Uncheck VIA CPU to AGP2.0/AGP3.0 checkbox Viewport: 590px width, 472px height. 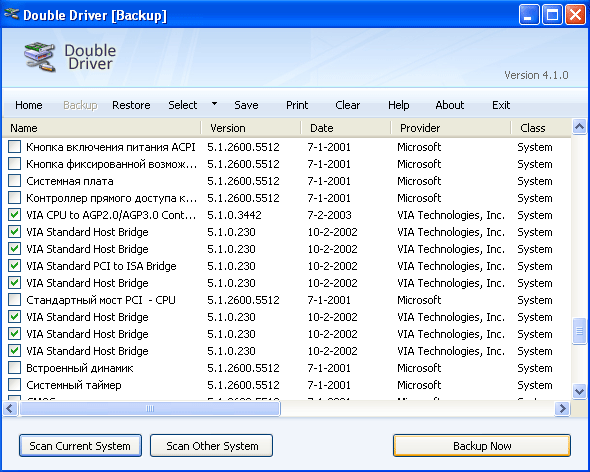click(x=14, y=215)
